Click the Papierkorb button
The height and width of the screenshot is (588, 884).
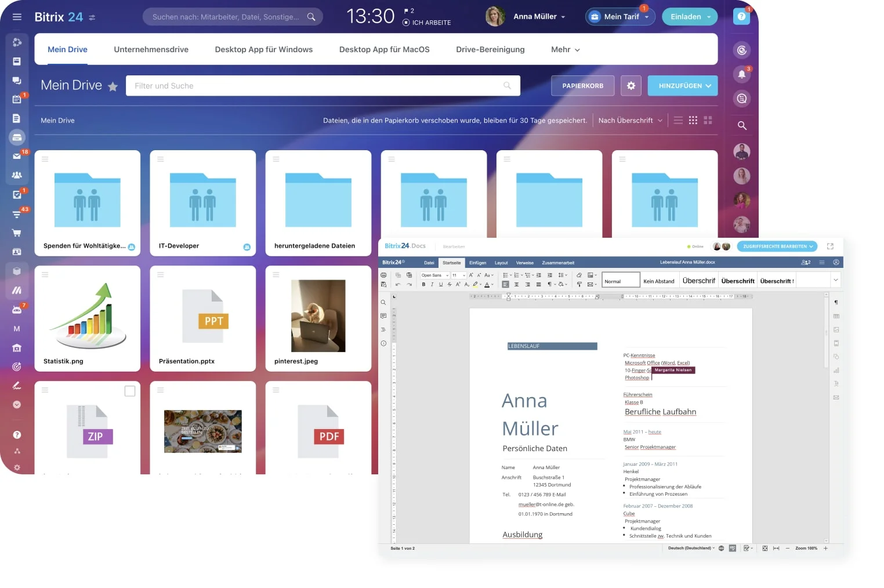(x=582, y=86)
